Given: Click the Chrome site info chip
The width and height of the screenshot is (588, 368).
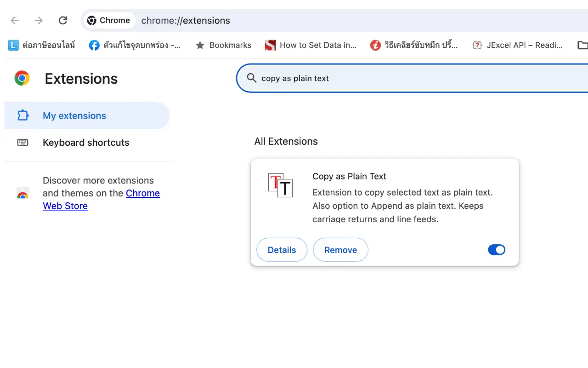Looking at the screenshot, I should 109,20.
